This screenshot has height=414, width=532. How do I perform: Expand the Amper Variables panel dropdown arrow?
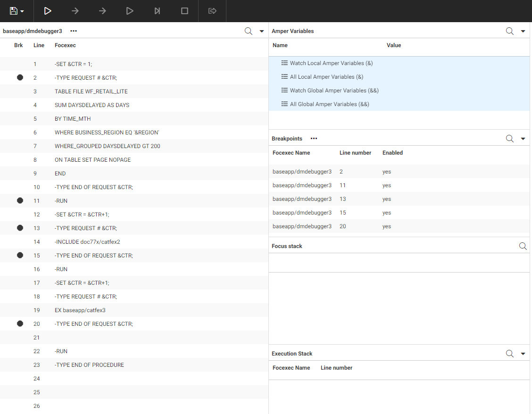tap(523, 32)
